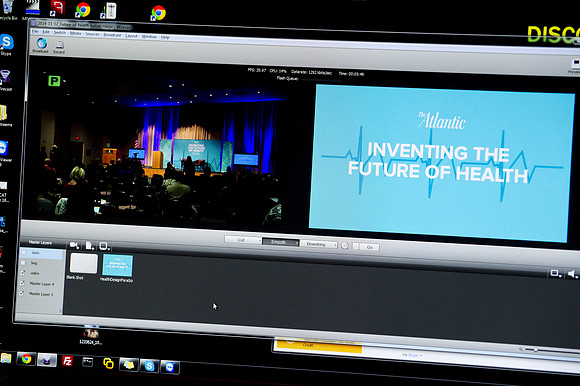Image resolution: width=580 pixels, height=386 pixels.
Task: Open the display output icon menu
Action: (556, 273)
